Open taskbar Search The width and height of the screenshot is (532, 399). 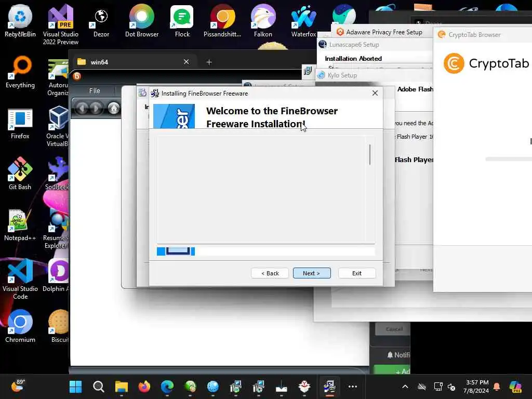coord(98,387)
